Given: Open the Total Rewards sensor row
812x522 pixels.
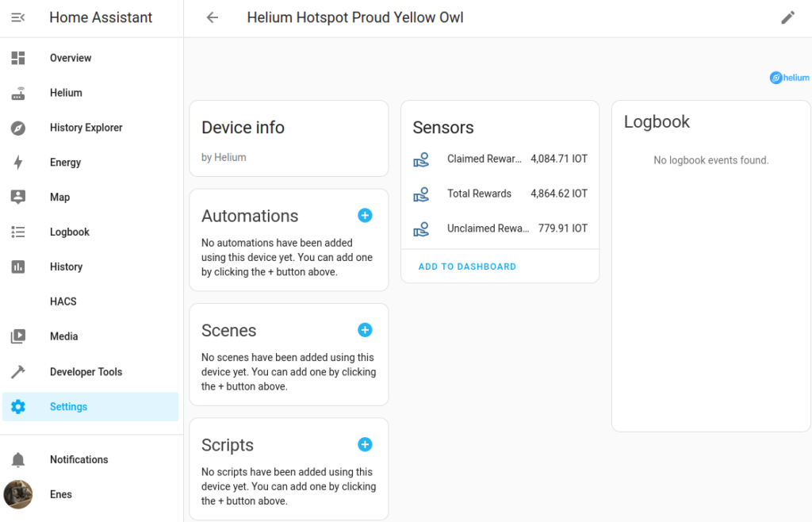Looking at the screenshot, I should click(500, 194).
